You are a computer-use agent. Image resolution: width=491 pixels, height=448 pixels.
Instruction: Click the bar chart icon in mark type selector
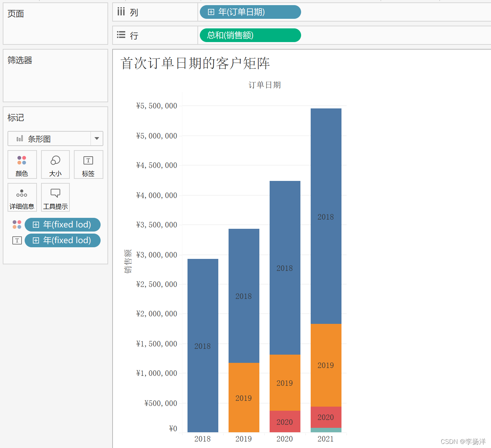(x=20, y=139)
